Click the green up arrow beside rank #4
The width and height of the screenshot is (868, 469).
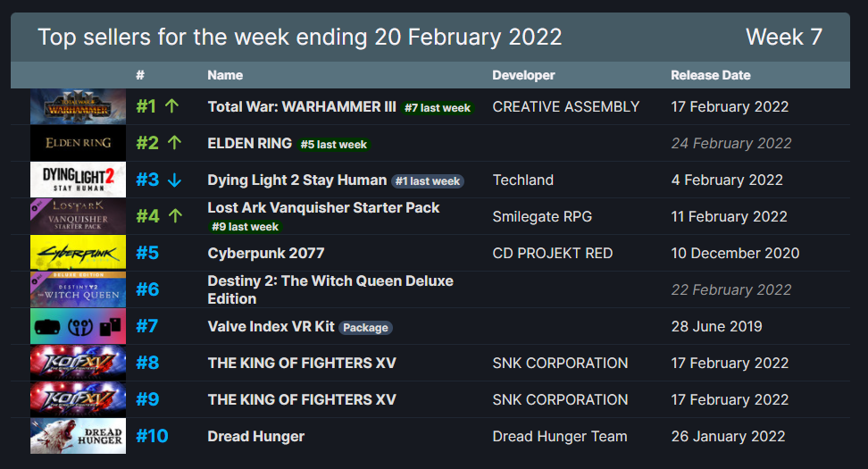(175, 216)
